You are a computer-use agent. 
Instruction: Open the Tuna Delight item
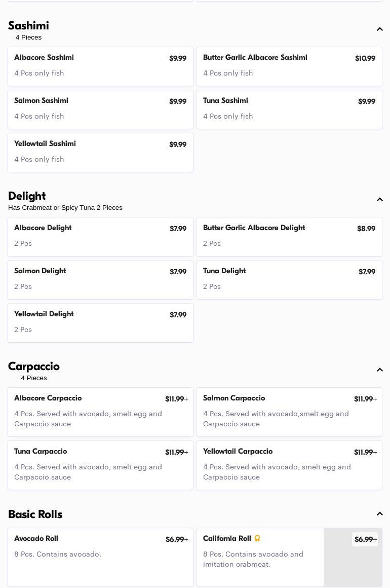[289, 280]
